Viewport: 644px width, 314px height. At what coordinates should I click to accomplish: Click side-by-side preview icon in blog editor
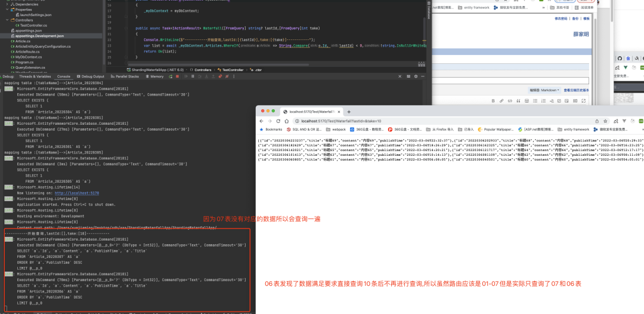coord(575,101)
